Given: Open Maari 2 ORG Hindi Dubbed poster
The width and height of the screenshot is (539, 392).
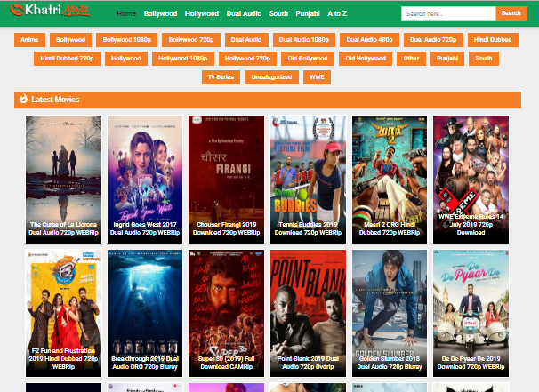Looking at the screenshot, I should coord(390,180).
